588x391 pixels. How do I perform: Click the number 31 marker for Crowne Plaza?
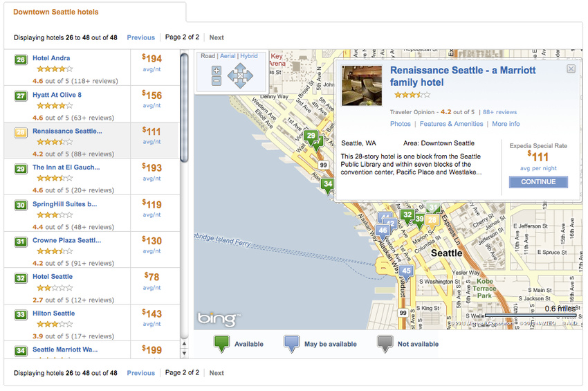(x=21, y=242)
